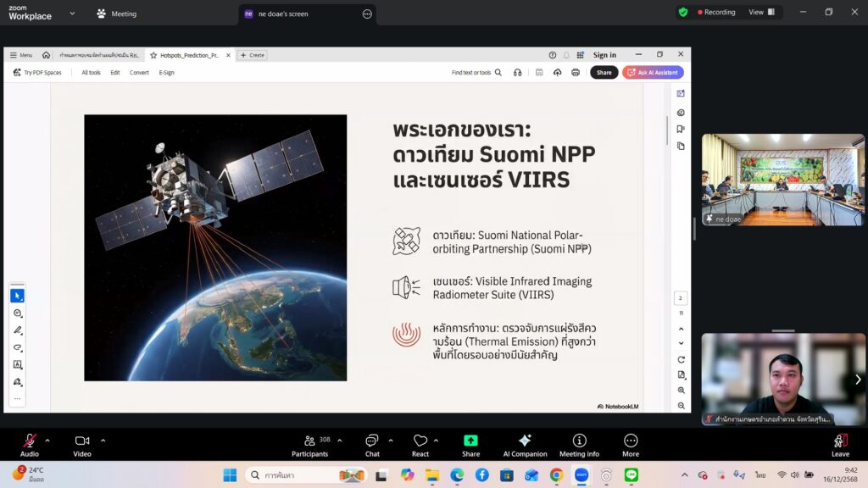Switch to the Meeting tab
This screenshot has height=488, width=868.
pos(116,14)
